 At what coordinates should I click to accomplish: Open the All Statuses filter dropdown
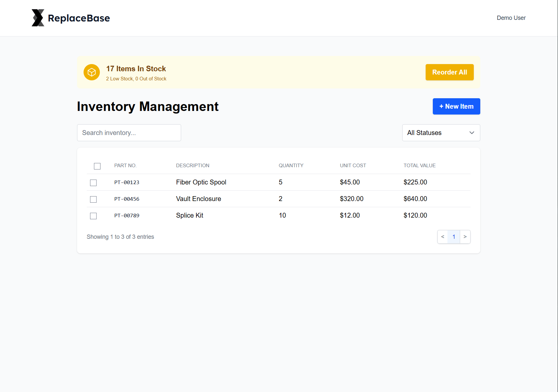click(x=441, y=133)
